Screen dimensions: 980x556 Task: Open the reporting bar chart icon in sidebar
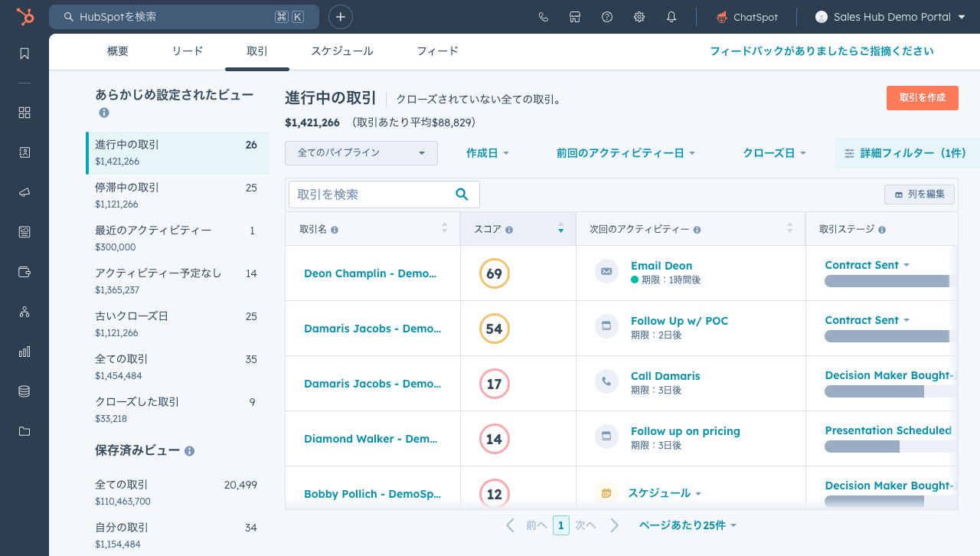coord(24,352)
